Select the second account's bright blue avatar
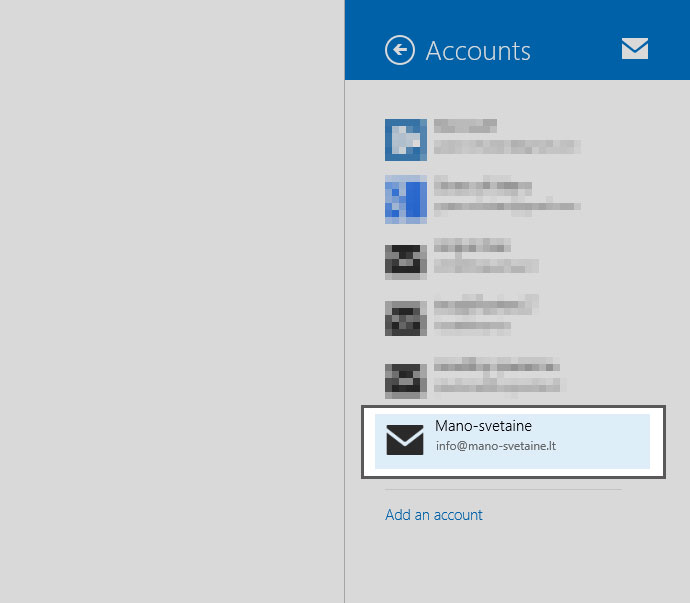690x603 pixels. click(x=406, y=199)
